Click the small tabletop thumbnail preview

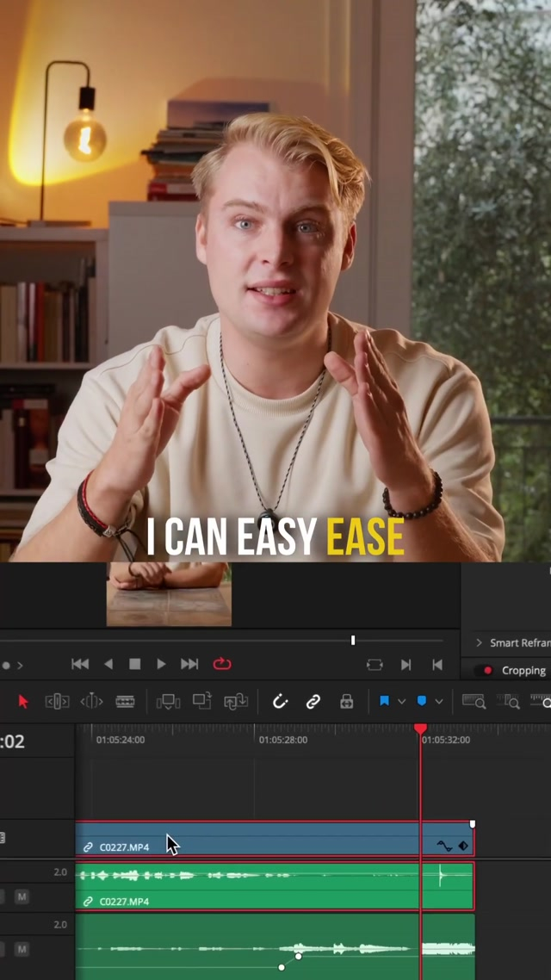click(169, 593)
